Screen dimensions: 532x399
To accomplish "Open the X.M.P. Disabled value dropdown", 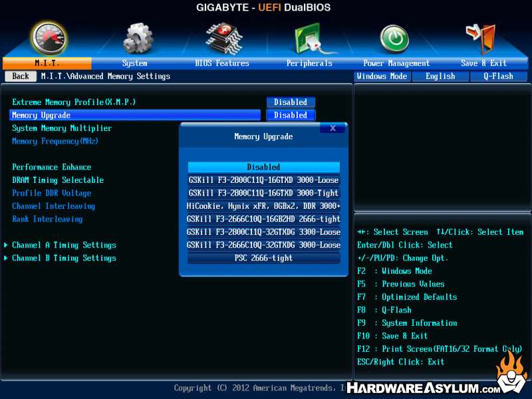I will 291,102.
